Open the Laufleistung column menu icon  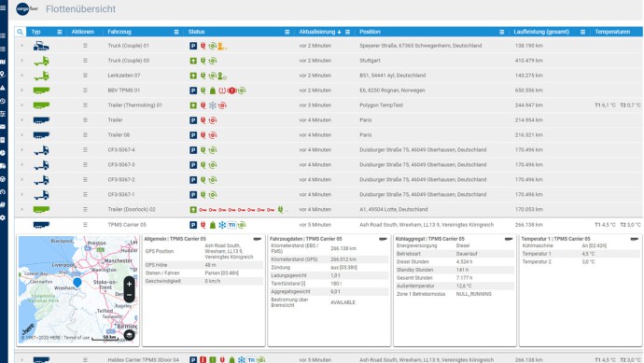(582, 32)
